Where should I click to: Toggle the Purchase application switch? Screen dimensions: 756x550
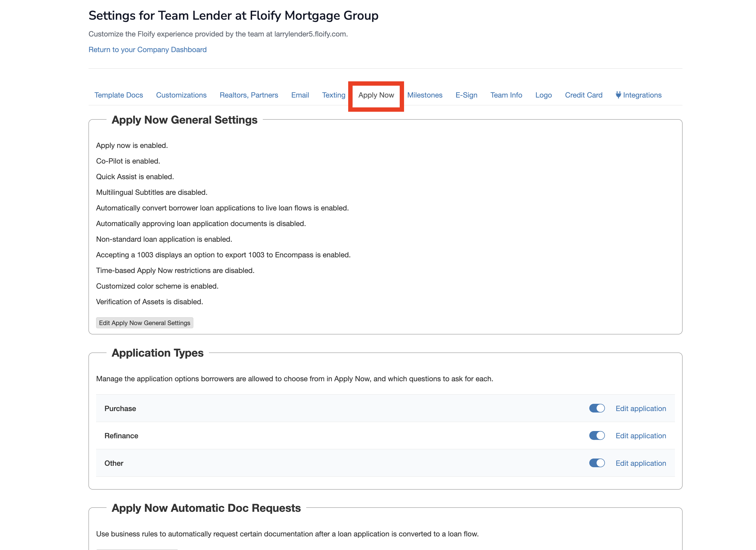[597, 408]
